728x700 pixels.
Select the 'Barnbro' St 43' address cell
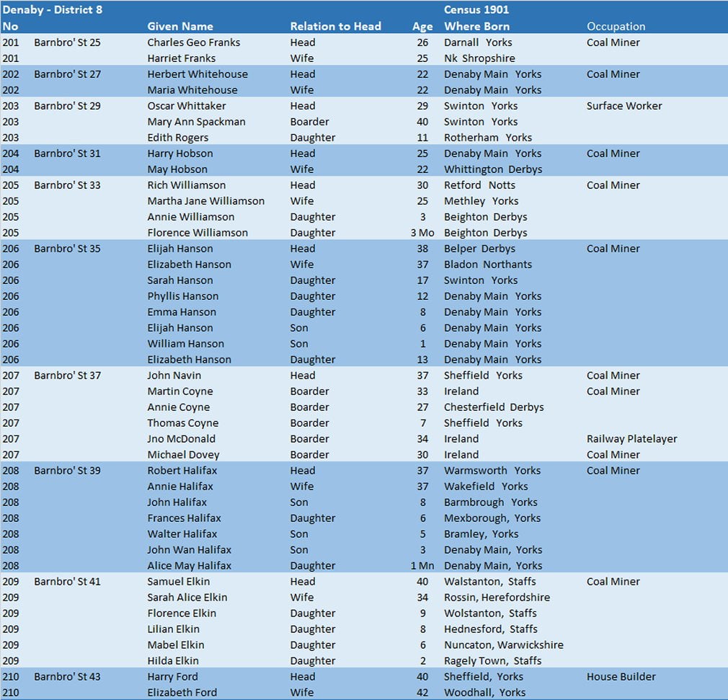[x=67, y=677]
